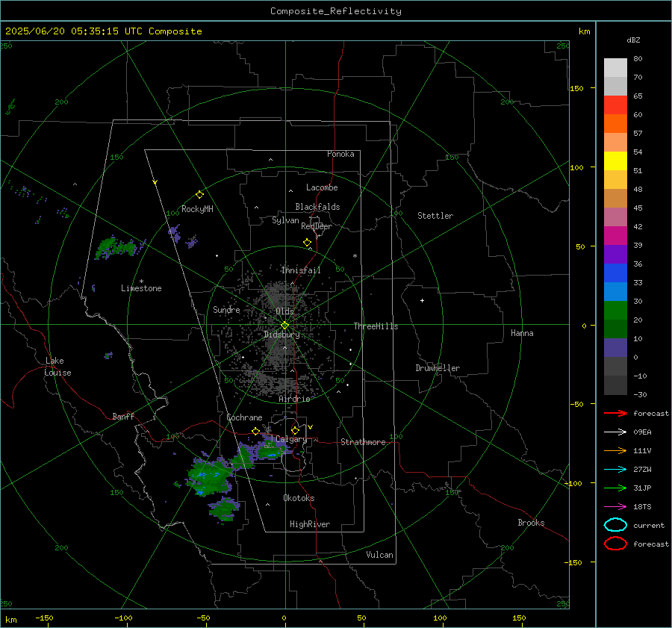The height and width of the screenshot is (628, 672).
Task: Click the Airdrie label
Action: point(294,399)
